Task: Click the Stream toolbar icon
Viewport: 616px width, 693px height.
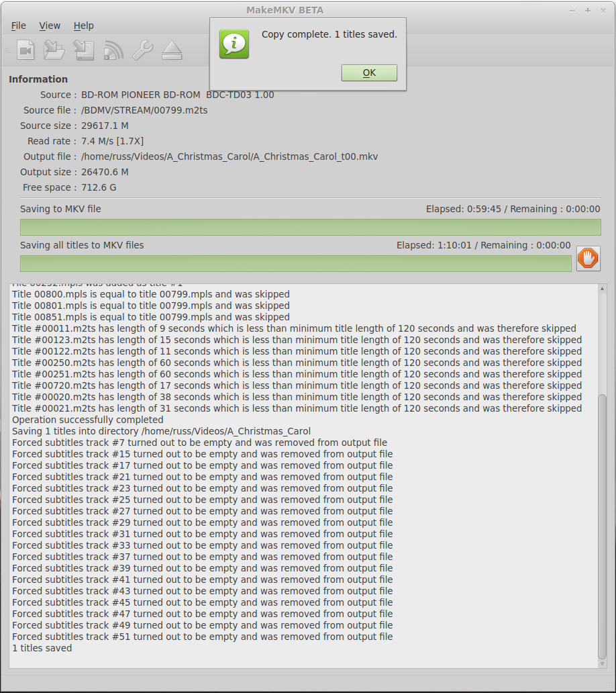Action: coord(113,50)
